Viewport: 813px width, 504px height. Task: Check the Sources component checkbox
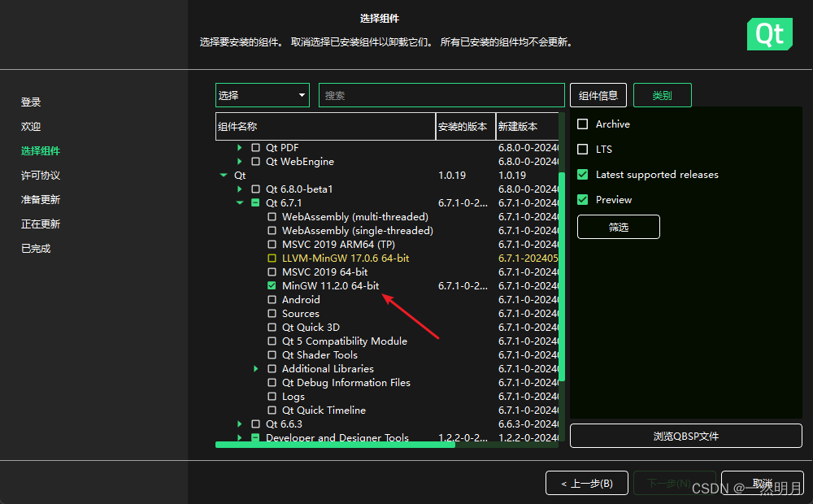tap(272, 314)
